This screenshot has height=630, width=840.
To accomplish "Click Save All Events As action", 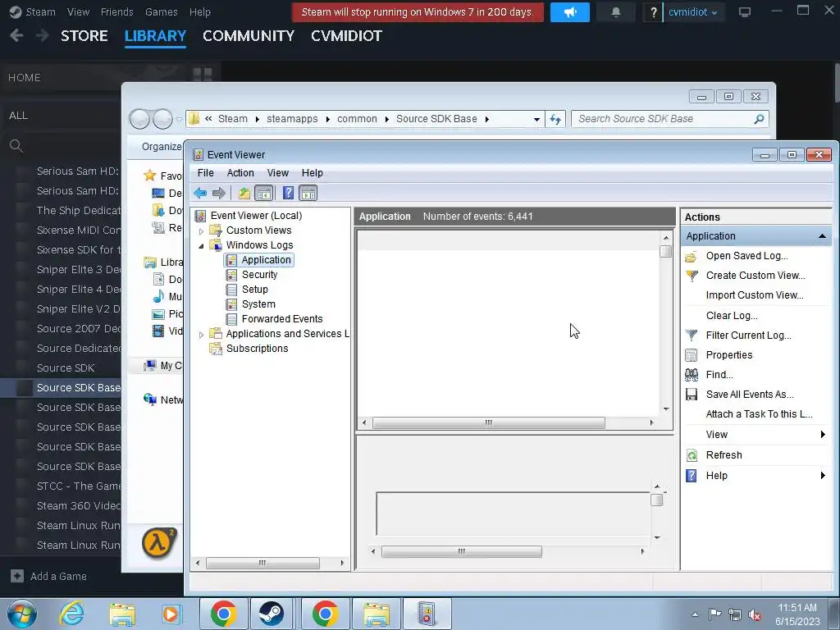I will [x=750, y=395].
